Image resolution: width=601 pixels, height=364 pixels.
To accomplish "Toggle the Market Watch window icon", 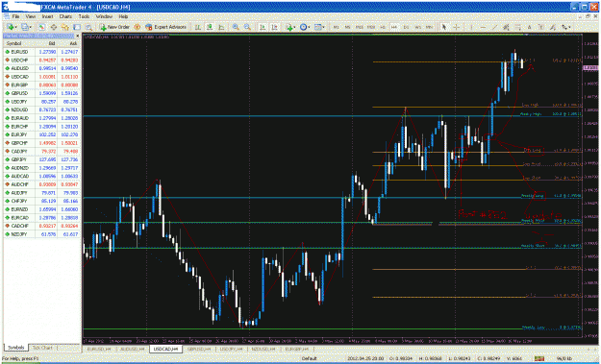I will pyautogui.click(x=41, y=27).
